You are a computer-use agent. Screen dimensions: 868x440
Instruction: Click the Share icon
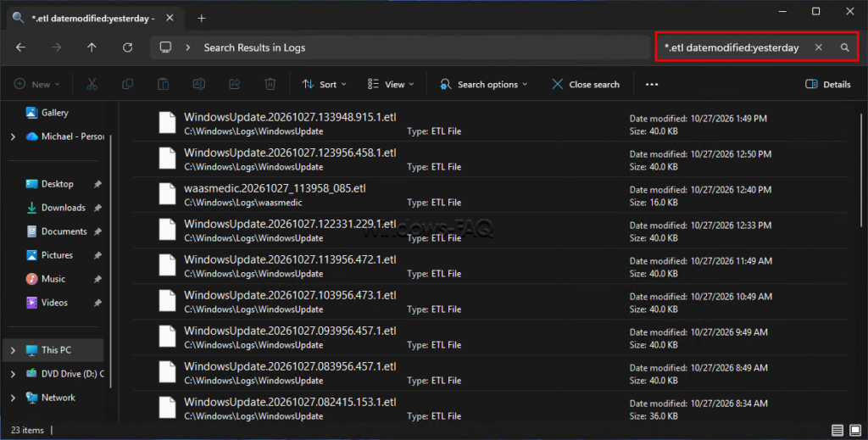[234, 84]
